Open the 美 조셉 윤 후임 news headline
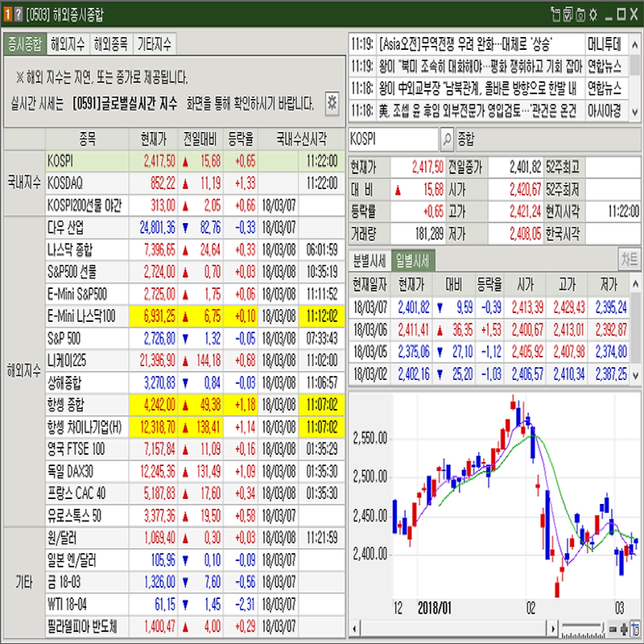 click(x=477, y=110)
